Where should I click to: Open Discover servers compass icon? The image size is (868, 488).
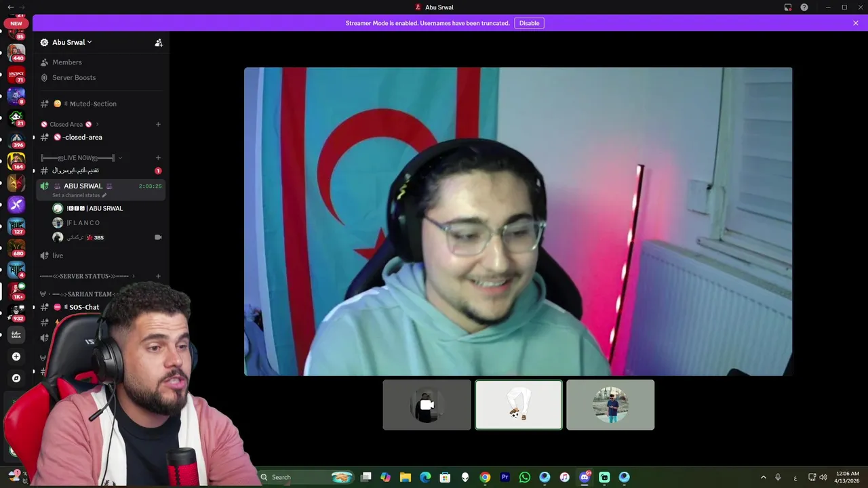point(16,378)
